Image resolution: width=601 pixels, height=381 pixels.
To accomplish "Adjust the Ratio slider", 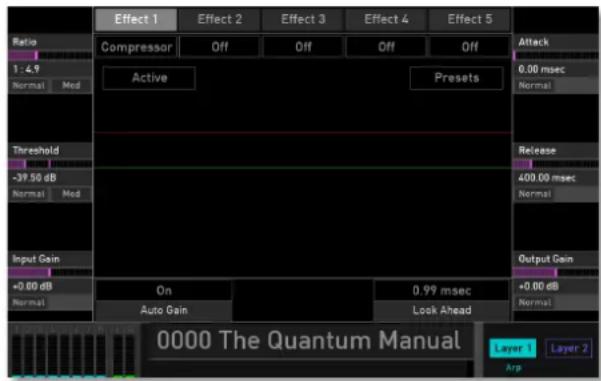I will [x=50, y=56].
